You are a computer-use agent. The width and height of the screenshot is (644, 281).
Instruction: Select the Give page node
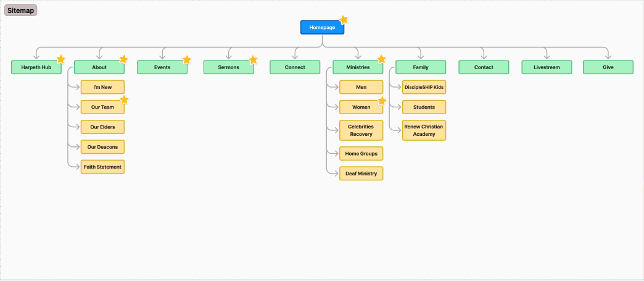608,67
